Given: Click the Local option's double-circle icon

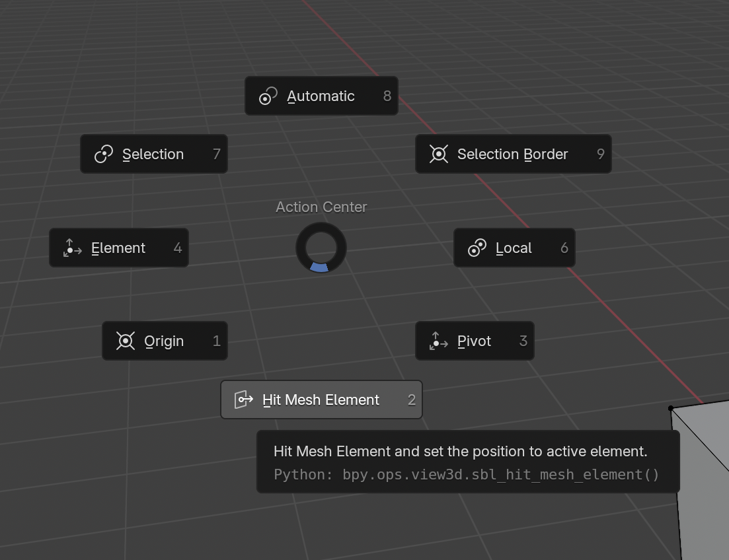Looking at the screenshot, I should pos(477,248).
